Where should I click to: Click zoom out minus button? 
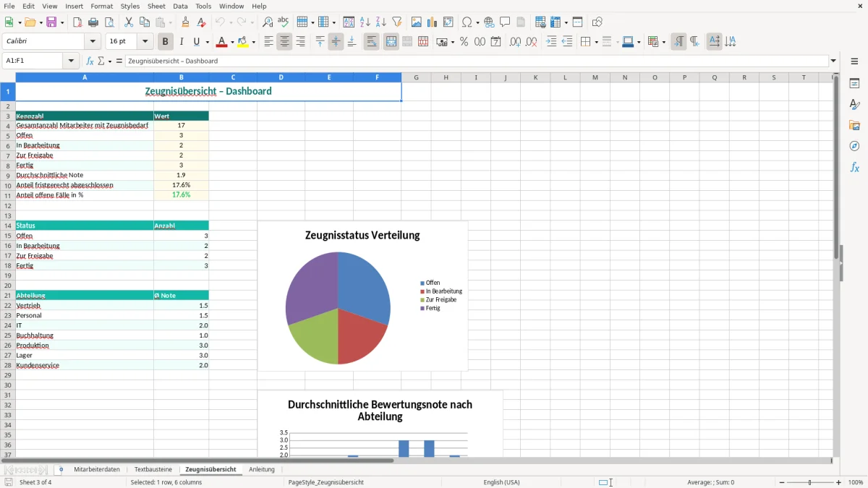(782, 482)
